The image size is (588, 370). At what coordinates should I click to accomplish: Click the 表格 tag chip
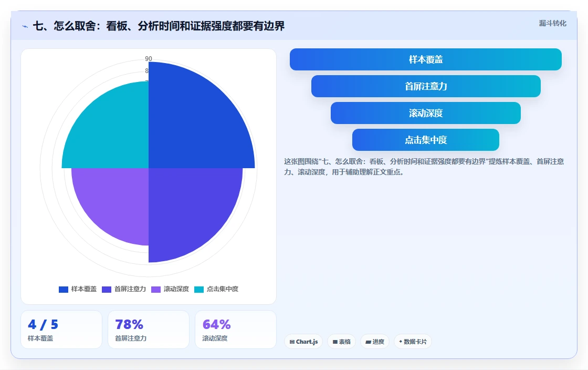pyautogui.click(x=342, y=342)
